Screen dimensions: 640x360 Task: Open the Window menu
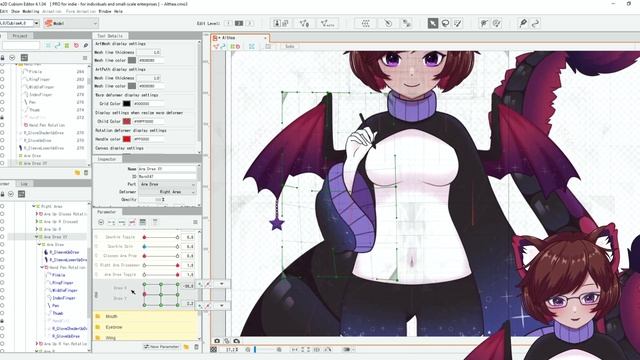coord(105,11)
